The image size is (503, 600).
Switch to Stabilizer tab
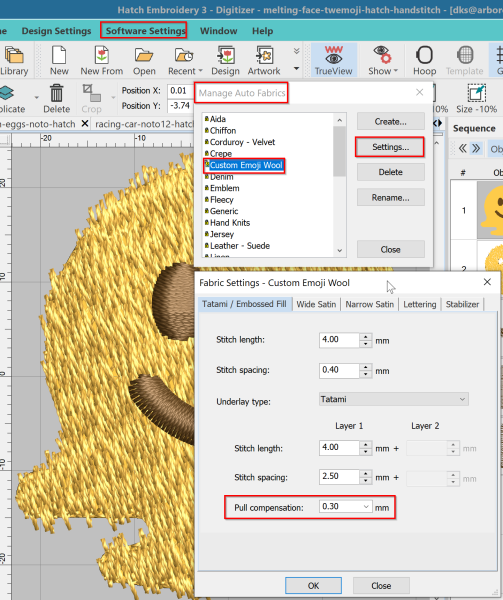(x=462, y=304)
